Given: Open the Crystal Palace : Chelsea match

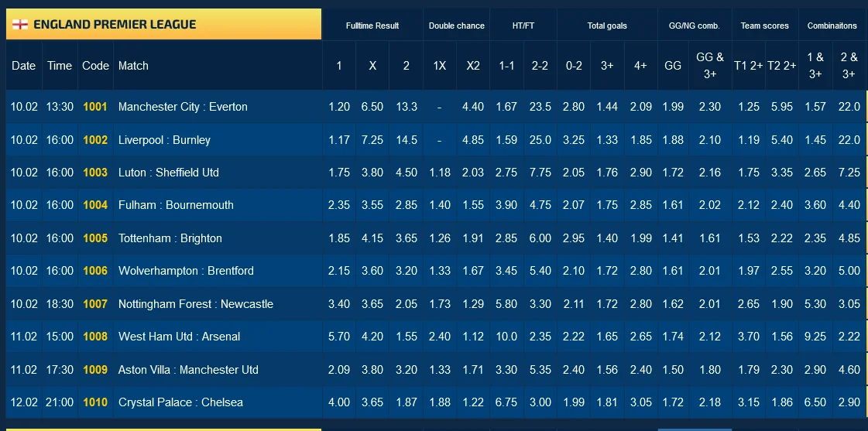Looking at the screenshot, I should point(180,402).
